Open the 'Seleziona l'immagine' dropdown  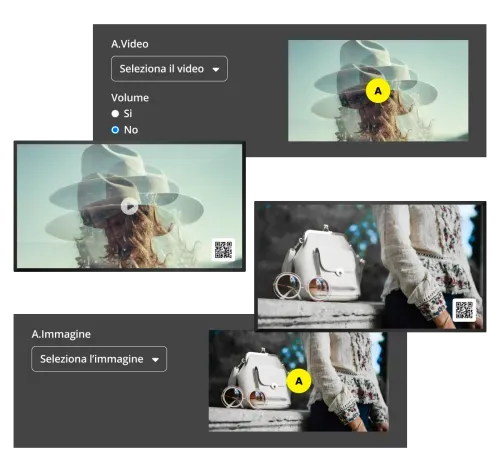tap(99, 359)
